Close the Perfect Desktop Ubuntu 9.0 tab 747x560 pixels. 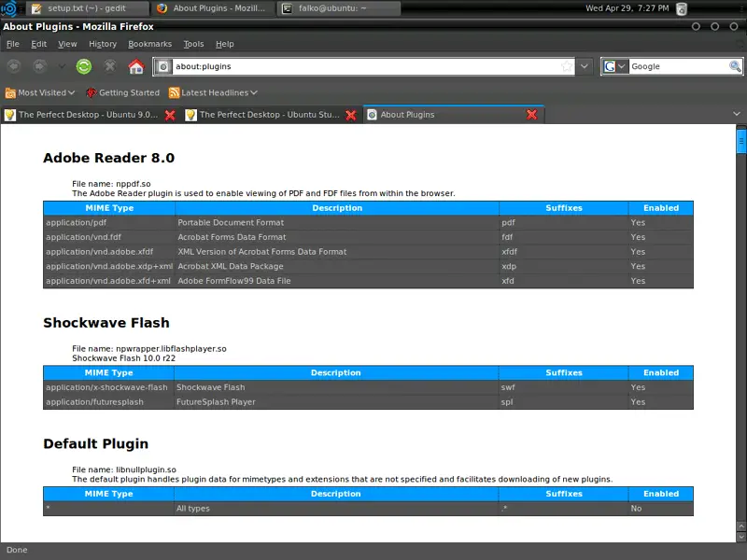coord(170,115)
